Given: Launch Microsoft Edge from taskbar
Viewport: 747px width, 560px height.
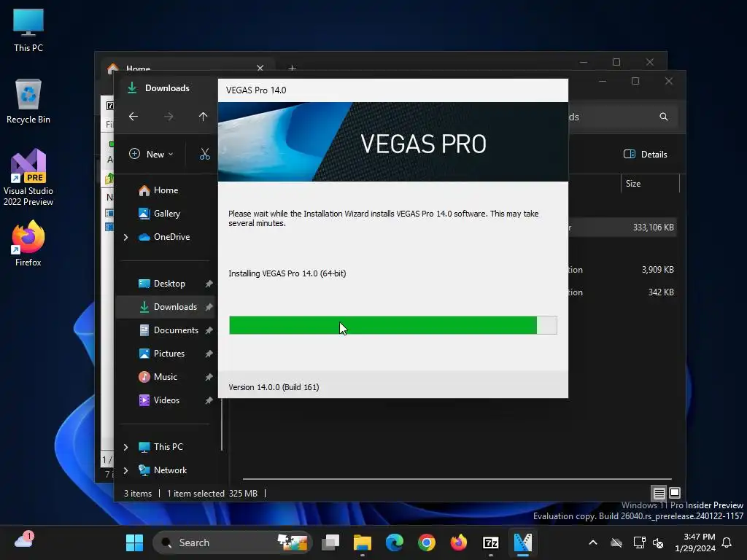Looking at the screenshot, I should click(395, 542).
